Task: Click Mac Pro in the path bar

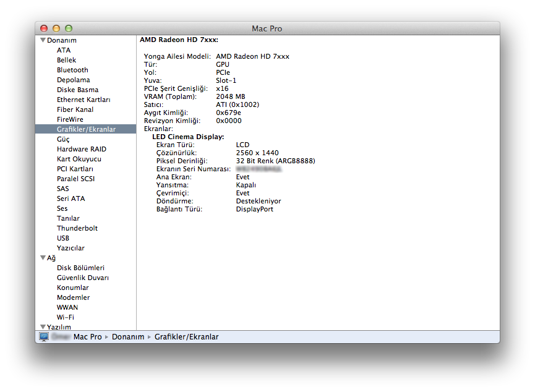Action: pyautogui.click(x=87, y=337)
